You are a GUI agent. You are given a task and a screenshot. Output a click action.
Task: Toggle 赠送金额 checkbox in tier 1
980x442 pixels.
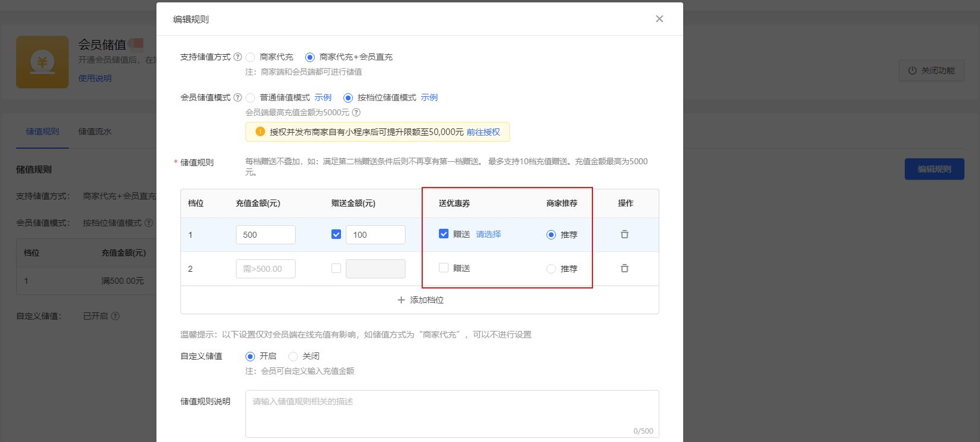(336, 234)
